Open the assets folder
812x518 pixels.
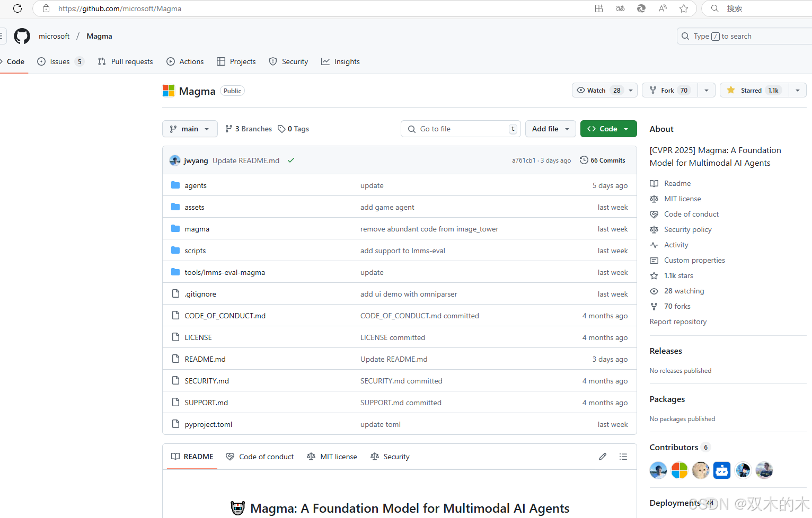(195, 207)
